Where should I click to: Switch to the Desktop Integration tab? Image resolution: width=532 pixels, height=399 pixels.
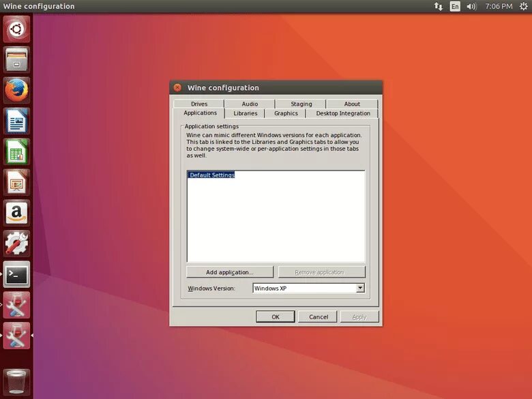pos(342,113)
